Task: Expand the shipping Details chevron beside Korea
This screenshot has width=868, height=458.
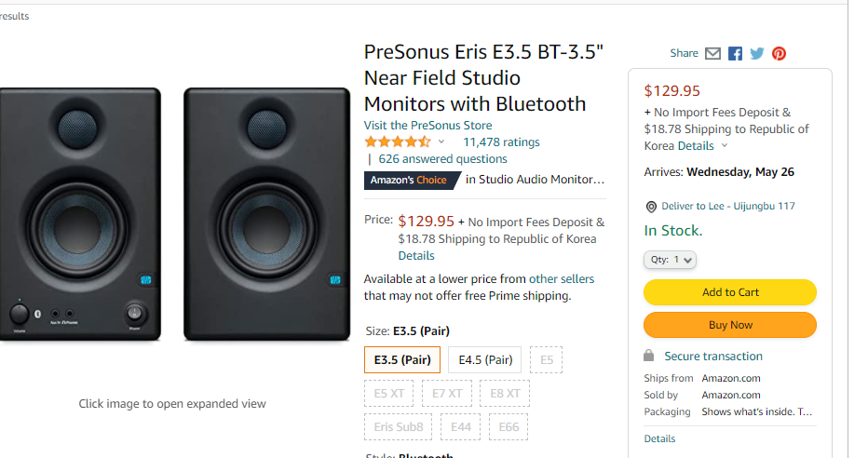Action: 725,146
